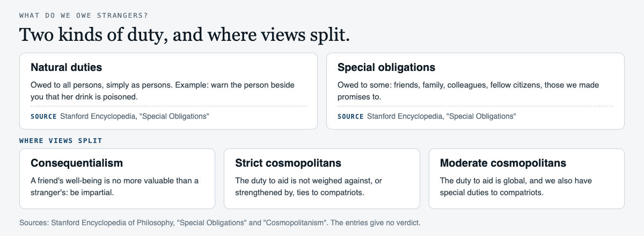The height and width of the screenshot is (236, 644).
Task: Click the Natural duties description about poisoned drink
Action: point(163,91)
